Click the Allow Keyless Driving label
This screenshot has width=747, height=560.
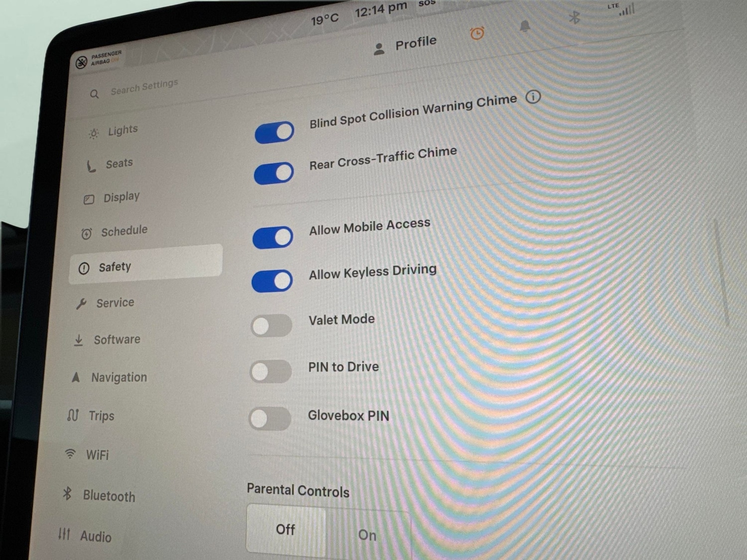(373, 272)
